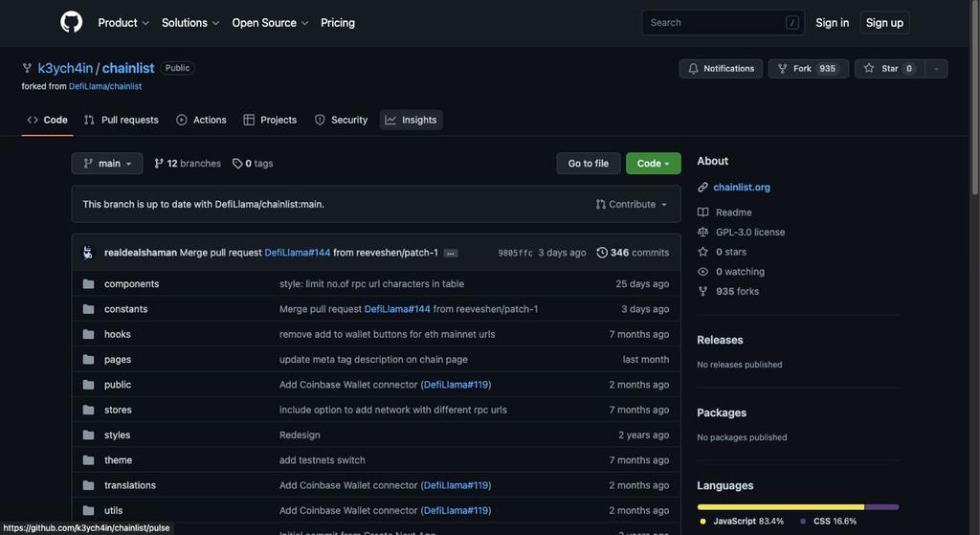This screenshot has height=535, width=980.
Task: Expand the commit message ellipsis button
Action: (451, 253)
